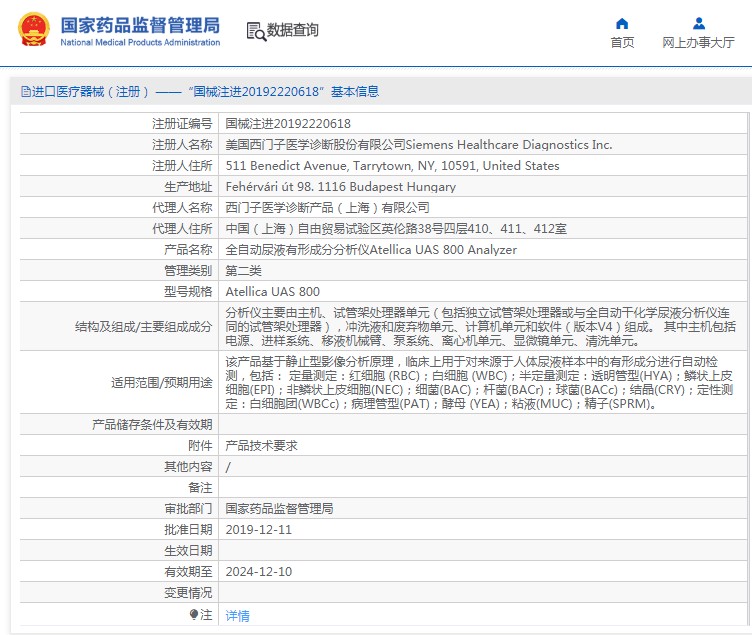Click the user icon above 网上办事大厅

tap(699, 23)
